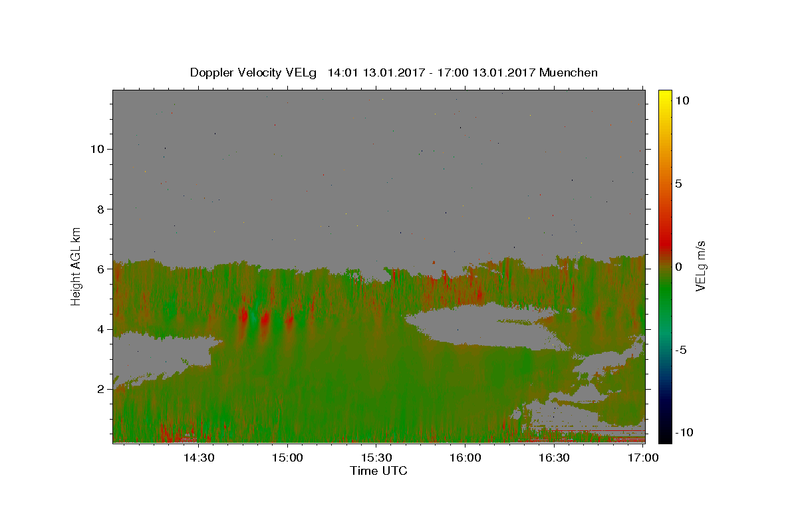Click the colorbar label -5
Image resolution: width=798 pixels, height=532 pixels.
click(x=681, y=350)
